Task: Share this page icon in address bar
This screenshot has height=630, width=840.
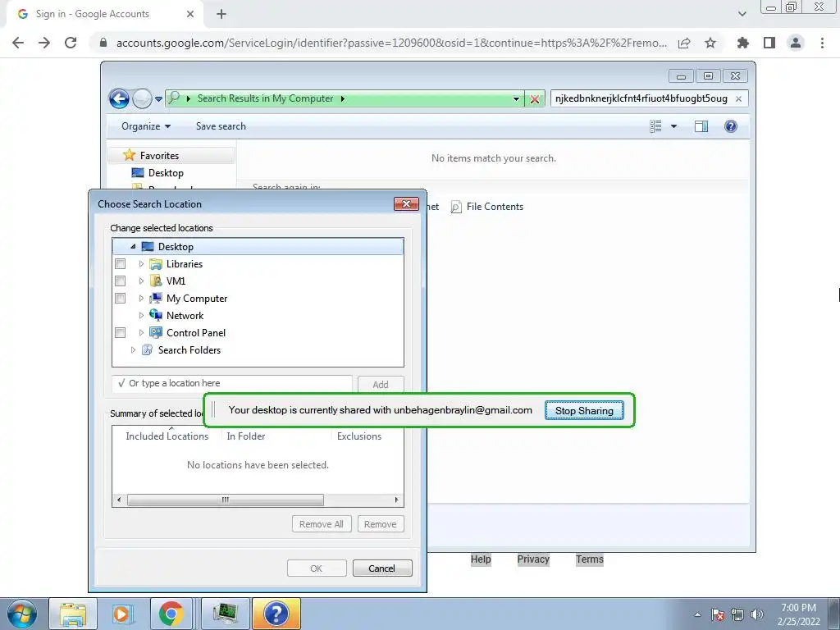Action: [x=684, y=43]
